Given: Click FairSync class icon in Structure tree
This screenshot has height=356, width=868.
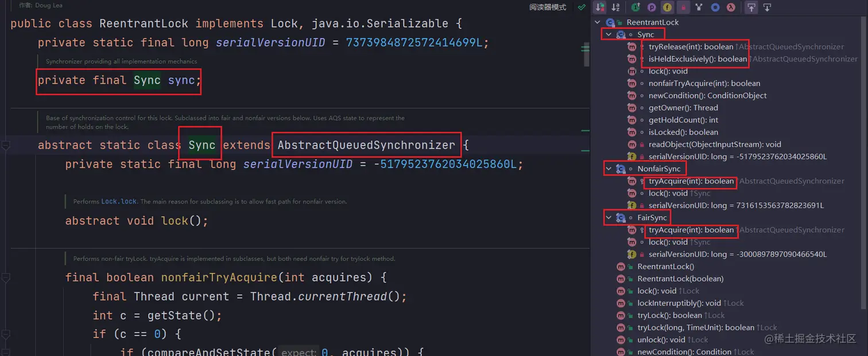Looking at the screenshot, I should point(621,218).
